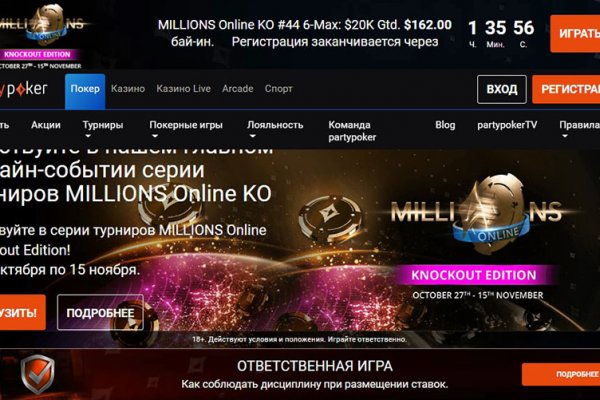Open the Казино Live section

[x=183, y=89]
